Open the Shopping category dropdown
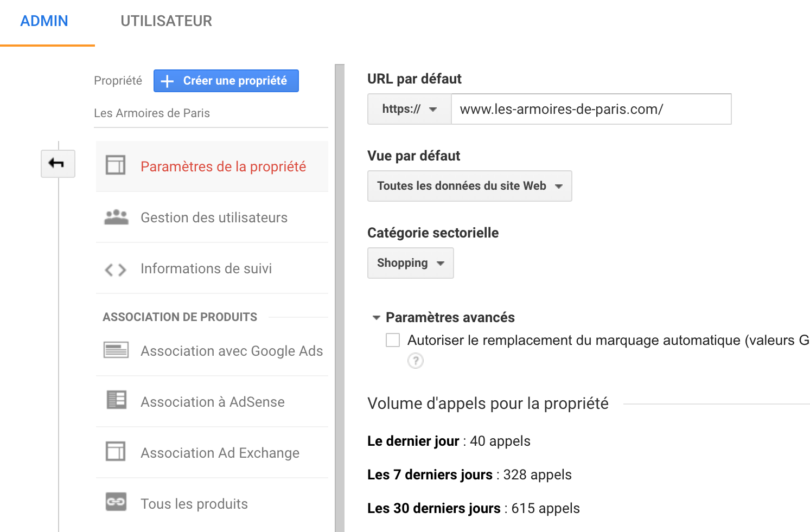This screenshot has height=532, width=810. coord(411,263)
